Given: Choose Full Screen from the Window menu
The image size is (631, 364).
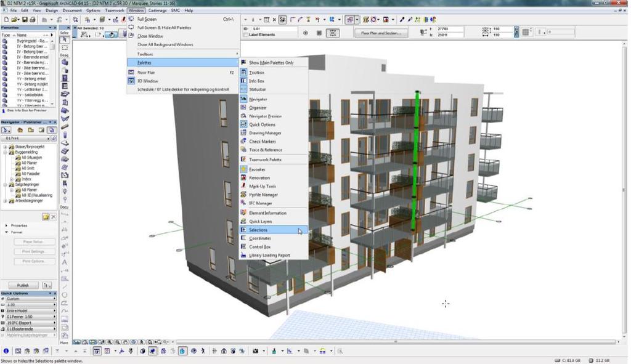Looking at the screenshot, I should click(182, 19).
